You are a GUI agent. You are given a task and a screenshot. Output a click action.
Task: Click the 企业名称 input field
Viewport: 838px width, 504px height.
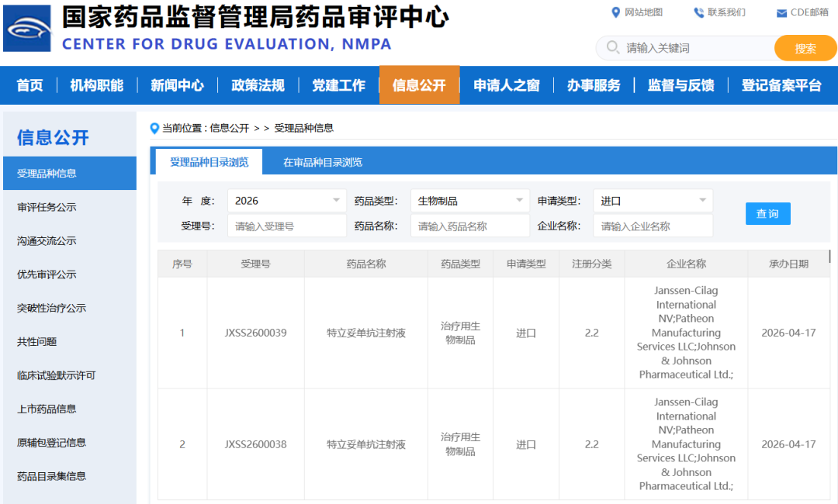pos(653,226)
